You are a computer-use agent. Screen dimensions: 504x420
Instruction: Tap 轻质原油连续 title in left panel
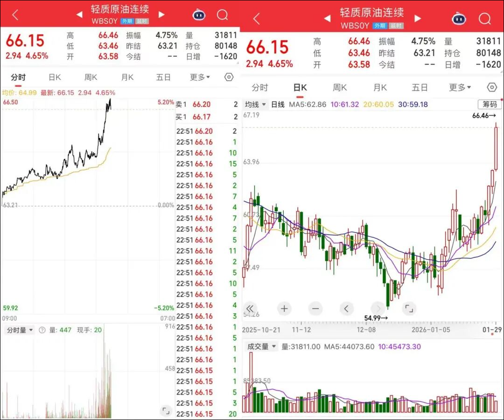(120, 9)
